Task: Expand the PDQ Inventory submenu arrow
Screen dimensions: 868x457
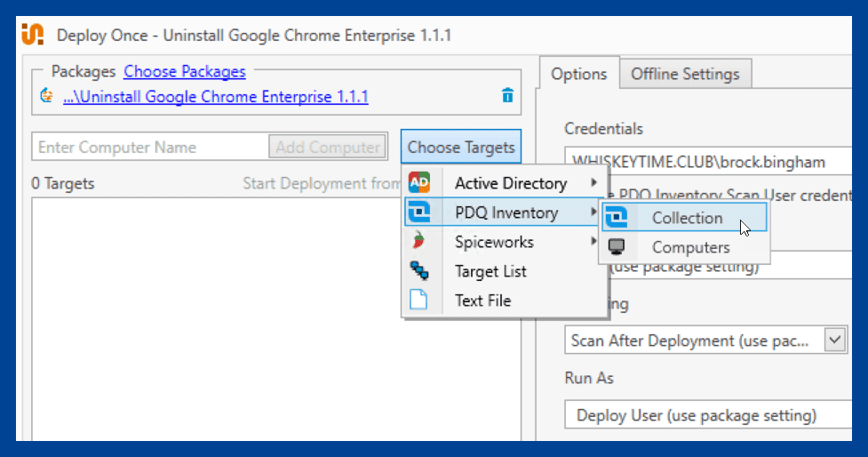Action: click(x=593, y=212)
